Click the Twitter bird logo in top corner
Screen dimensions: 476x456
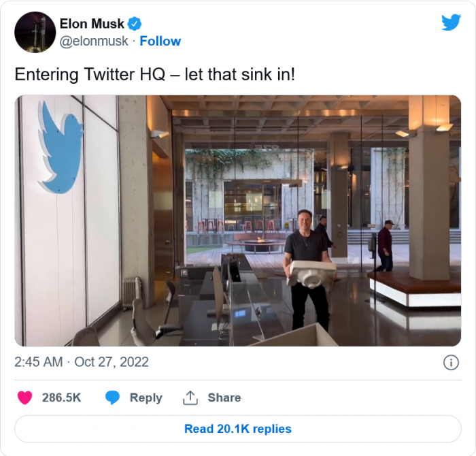point(451,22)
